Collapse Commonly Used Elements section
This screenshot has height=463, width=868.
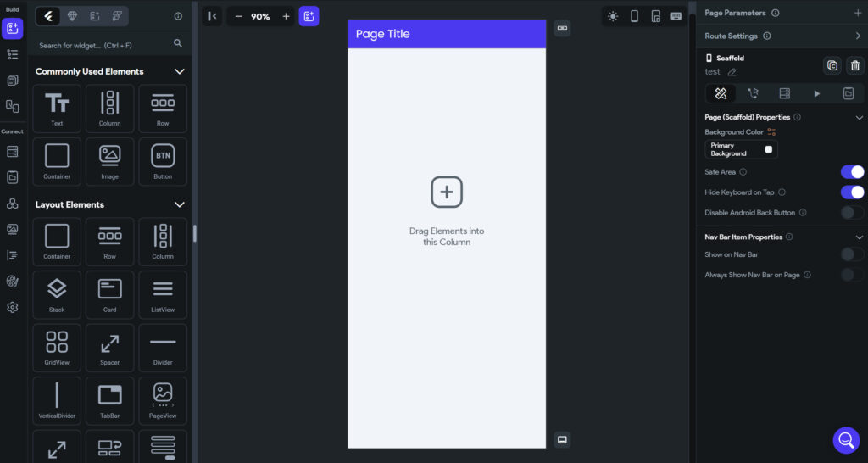[x=180, y=71]
